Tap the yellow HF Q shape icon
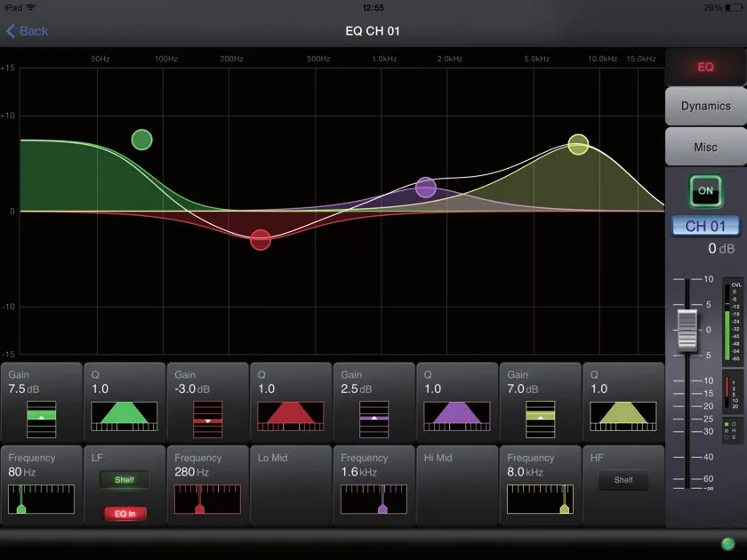The width and height of the screenshot is (747, 560). point(623,416)
